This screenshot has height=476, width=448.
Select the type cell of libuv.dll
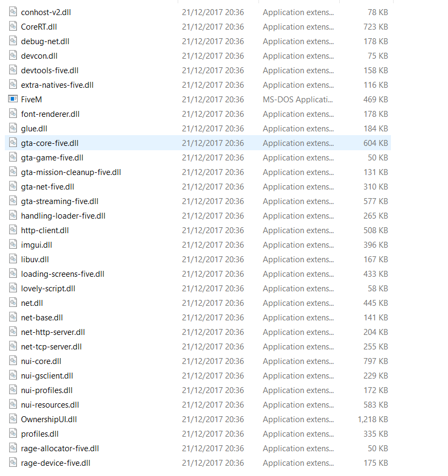[x=298, y=260]
